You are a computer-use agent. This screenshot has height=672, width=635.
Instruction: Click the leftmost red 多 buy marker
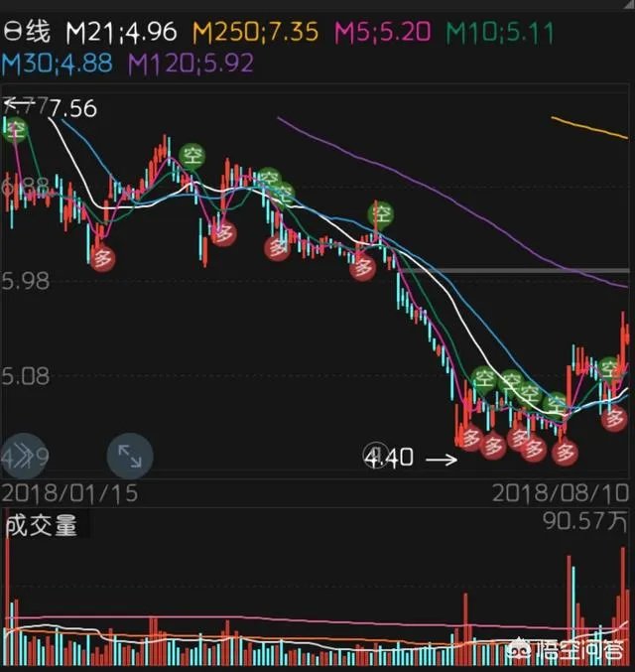pos(100,259)
